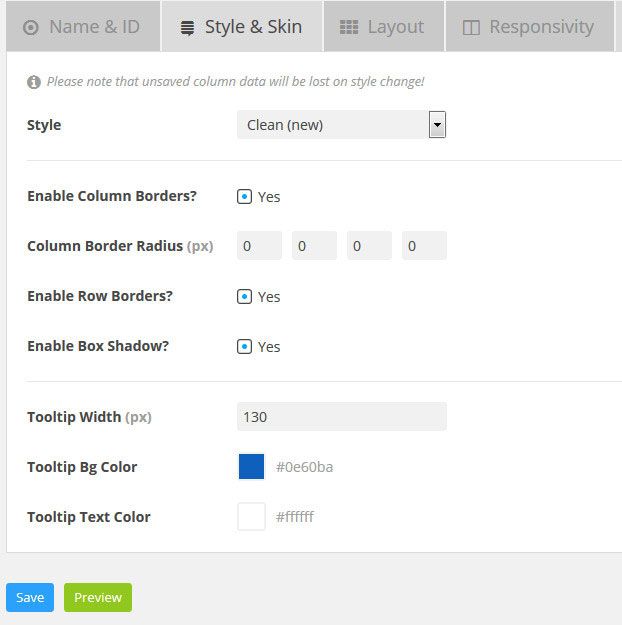The height and width of the screenshot is (625, 622).
Task: Click the Responsivity columns icon
Action: 471,28
